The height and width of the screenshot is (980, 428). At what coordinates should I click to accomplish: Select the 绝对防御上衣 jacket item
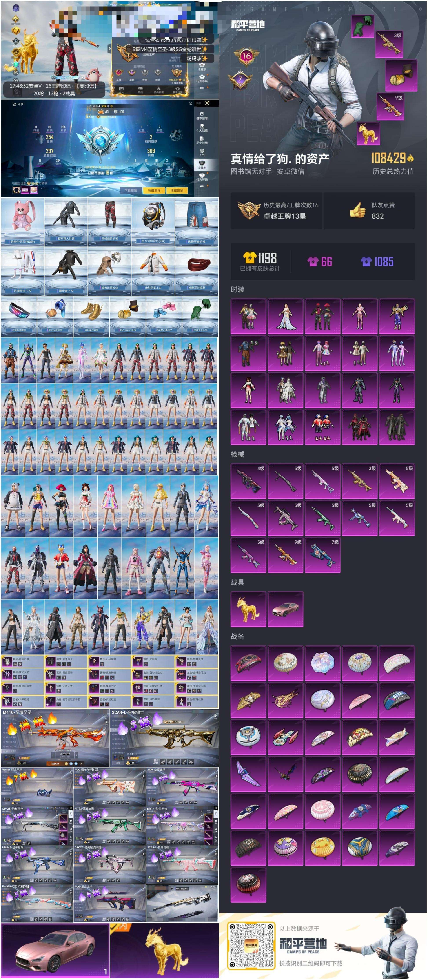click(153, 272)
